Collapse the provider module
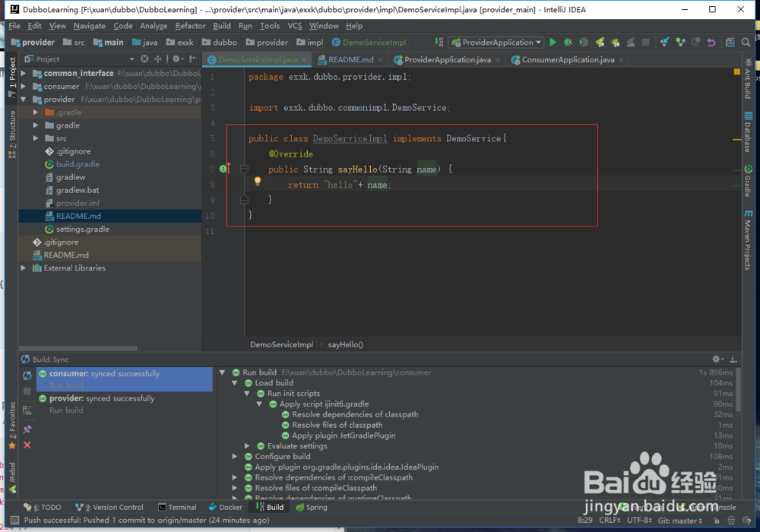The width and height of the screenshot is (760, 532). [23, 100]
